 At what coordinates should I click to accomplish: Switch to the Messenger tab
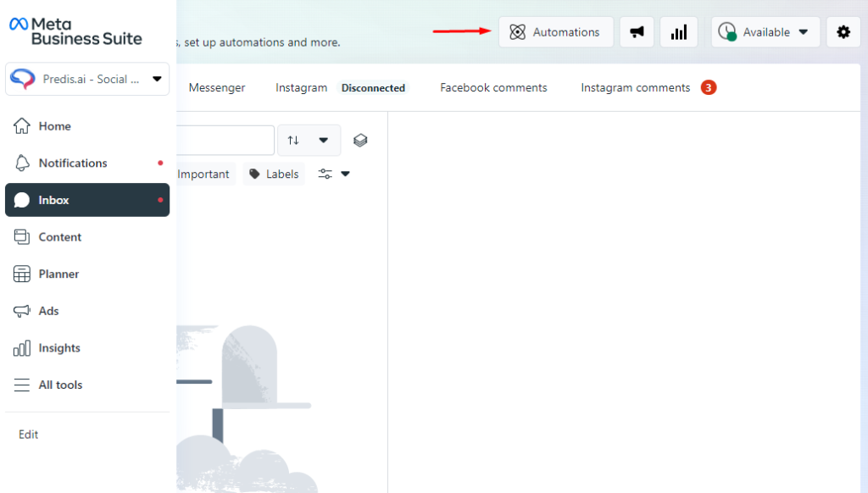point(217,87)
